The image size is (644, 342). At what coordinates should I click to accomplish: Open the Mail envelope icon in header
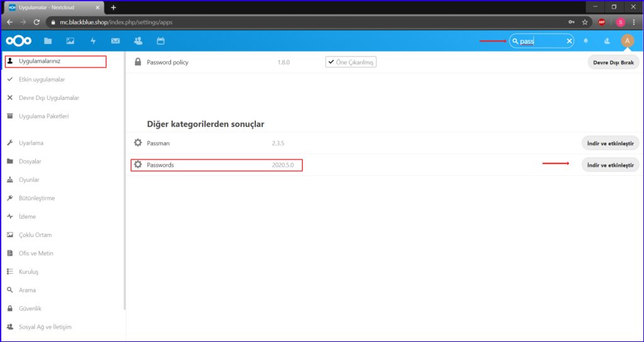tap(116, 41)
